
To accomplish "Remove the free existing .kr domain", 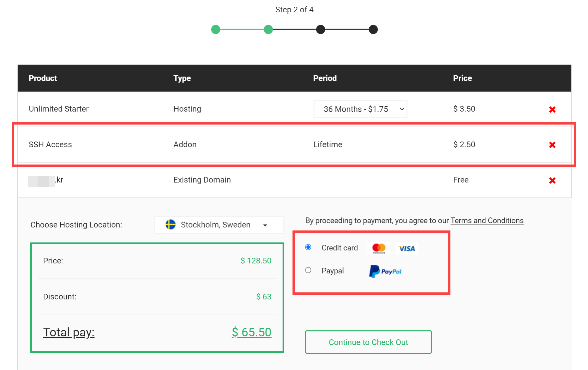I will [552, 181].
